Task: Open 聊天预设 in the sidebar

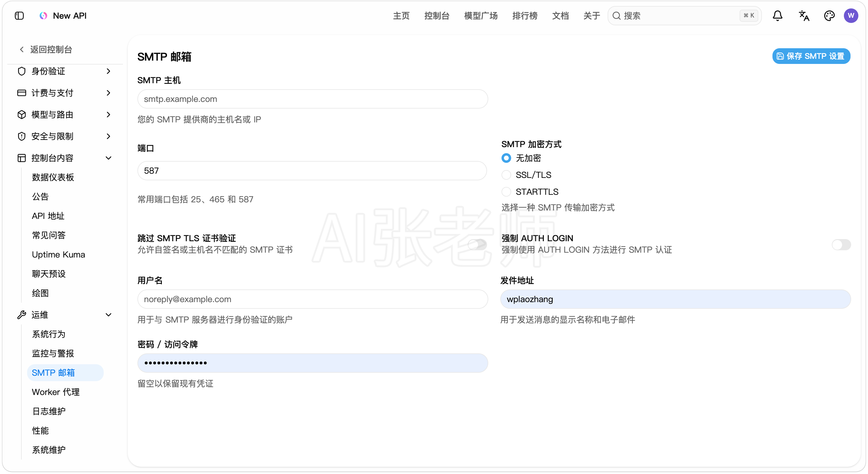Action: tap(49, 274)
